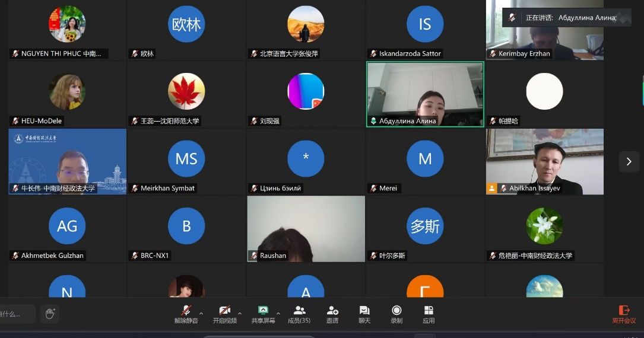Image resolution: width=644 pixels, height=338 pixels.
Task: Click the Meirkhan Symbat MS avatar
Action: [x=186, y=159]
